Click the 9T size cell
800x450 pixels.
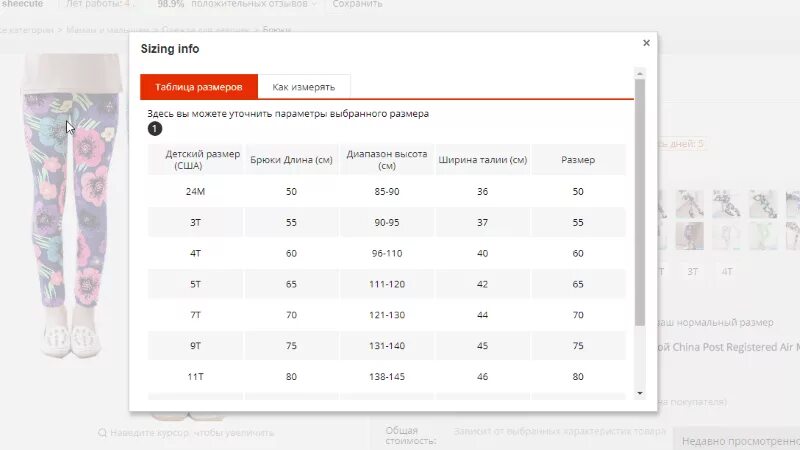[x=195, y=346]
